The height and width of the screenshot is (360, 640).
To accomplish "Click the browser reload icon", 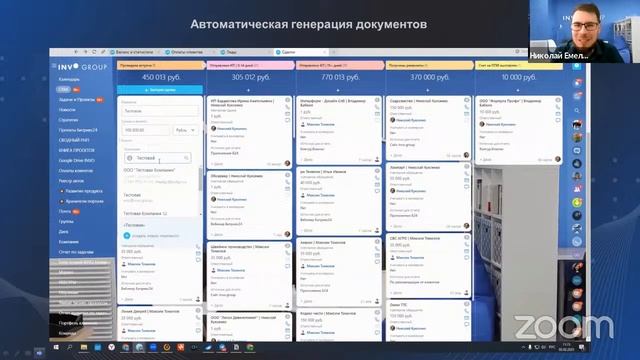I will [x=94, y=52].
